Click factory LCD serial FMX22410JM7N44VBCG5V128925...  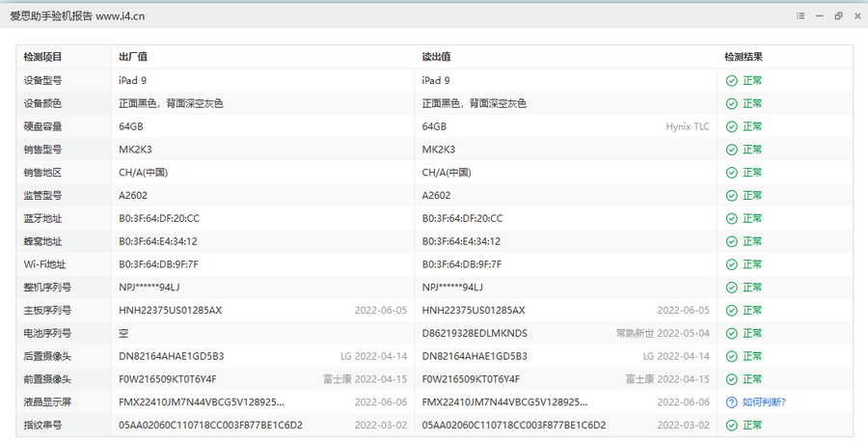coord(202,402)
